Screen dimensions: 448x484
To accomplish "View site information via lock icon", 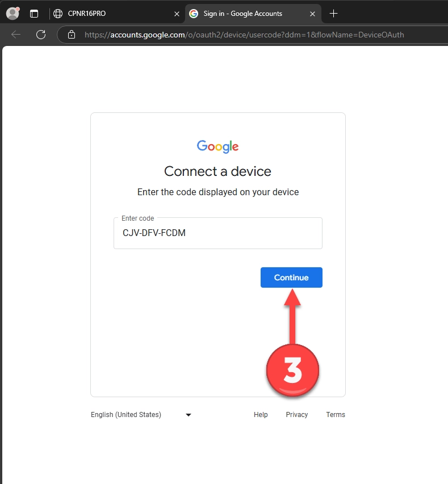I will click(72, 35).
